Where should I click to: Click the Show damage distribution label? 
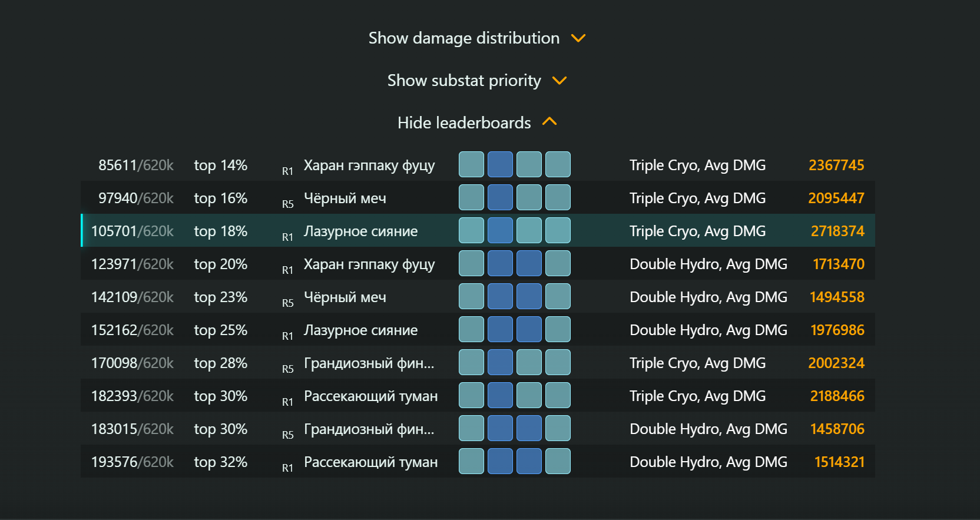464,38
